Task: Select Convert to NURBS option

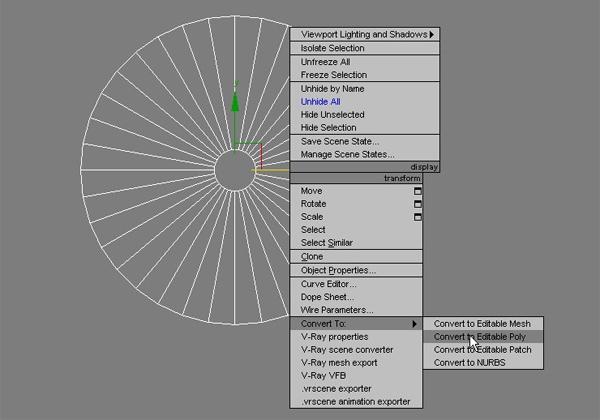Action: 469,363
